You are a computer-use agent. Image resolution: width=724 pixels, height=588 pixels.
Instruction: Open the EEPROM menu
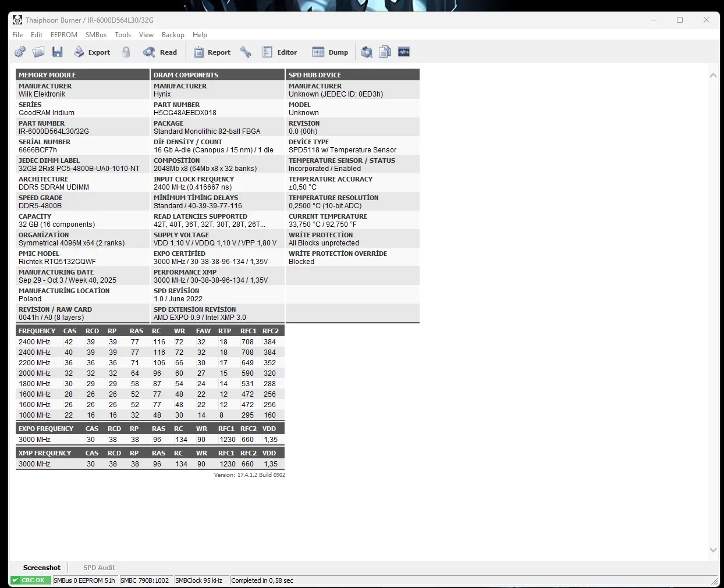64,35
